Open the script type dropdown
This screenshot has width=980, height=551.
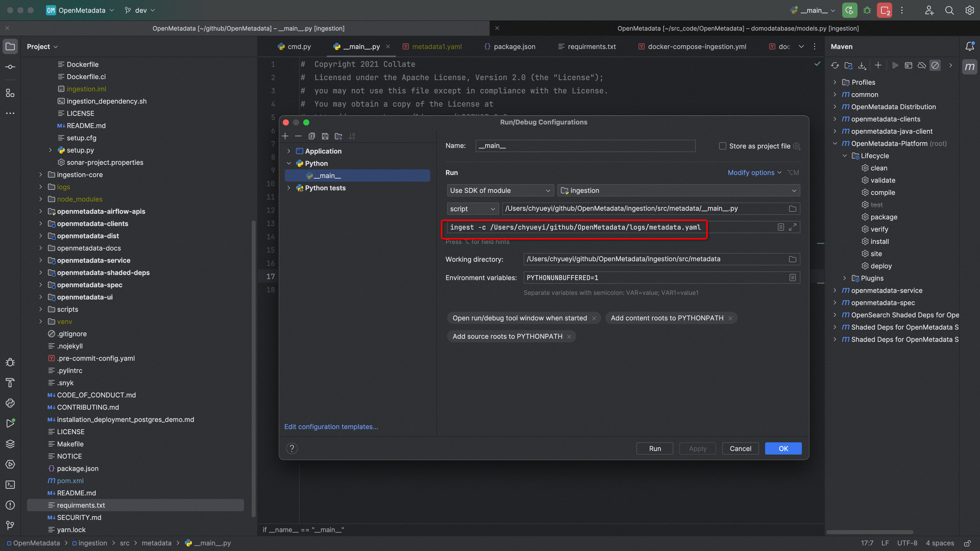tap(472, 209)
